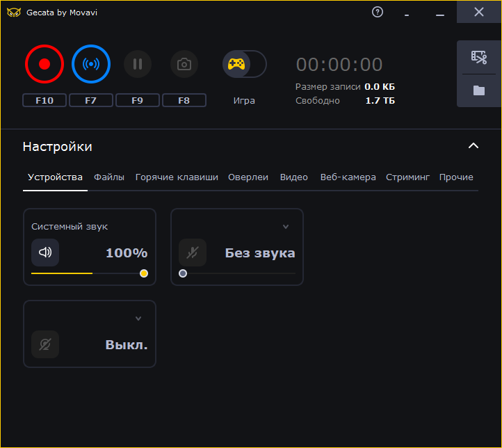Click the system sound volume slider handle
This screenshot has height=448, width=502.
click(144, 273)
